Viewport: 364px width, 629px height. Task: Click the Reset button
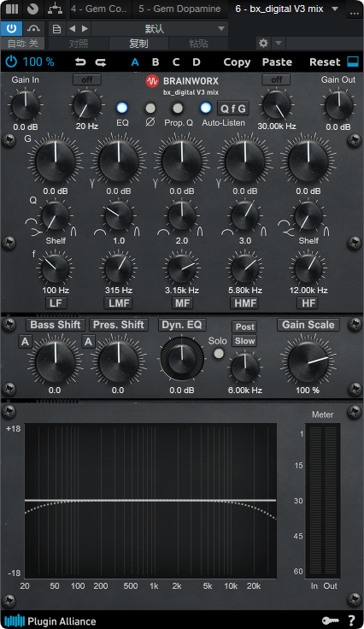[x=325, y=62]
